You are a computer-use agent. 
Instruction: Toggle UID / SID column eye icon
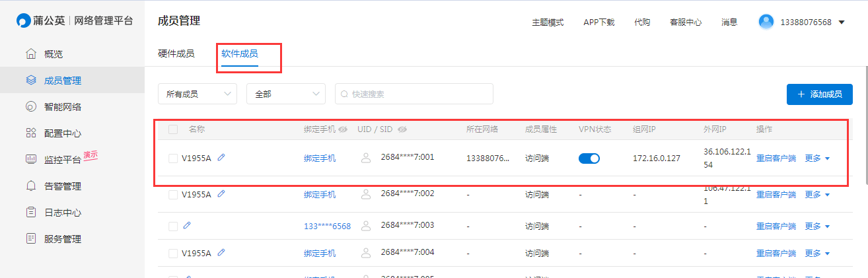402,129
